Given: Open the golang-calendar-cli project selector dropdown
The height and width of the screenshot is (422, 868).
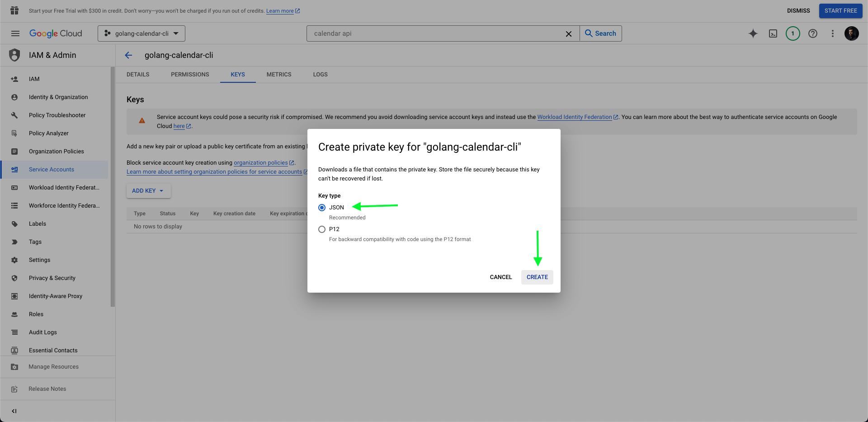Looking at the screenshot, I should point(142,33).
